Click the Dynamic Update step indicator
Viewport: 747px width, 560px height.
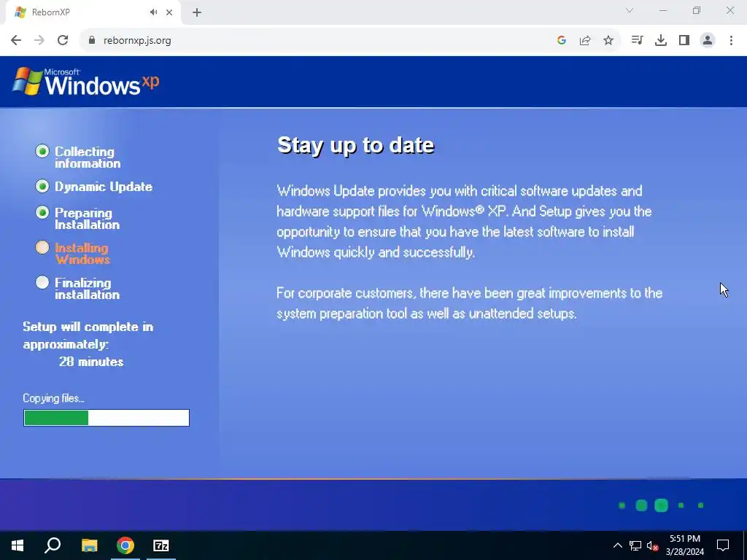(x=42, y=186)
